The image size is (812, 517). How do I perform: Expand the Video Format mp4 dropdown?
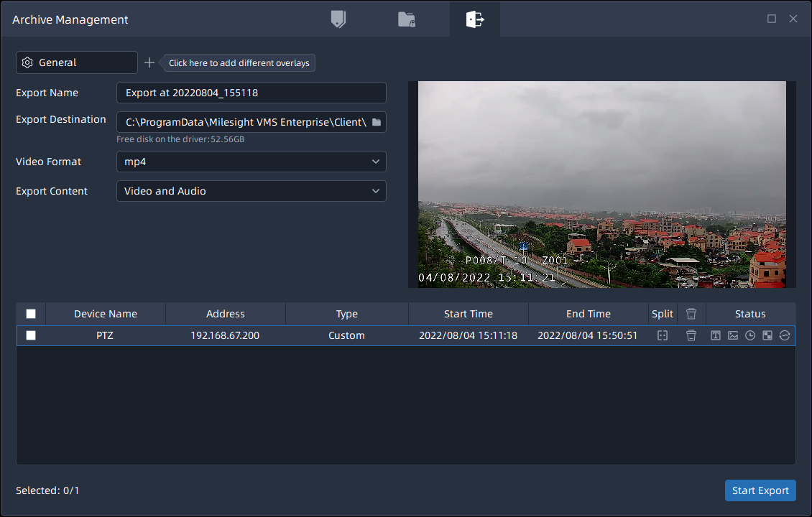pos(251,162)
